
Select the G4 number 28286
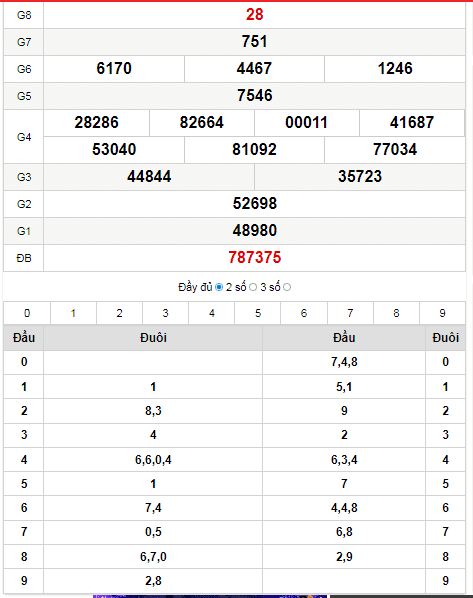click(97, 123)
